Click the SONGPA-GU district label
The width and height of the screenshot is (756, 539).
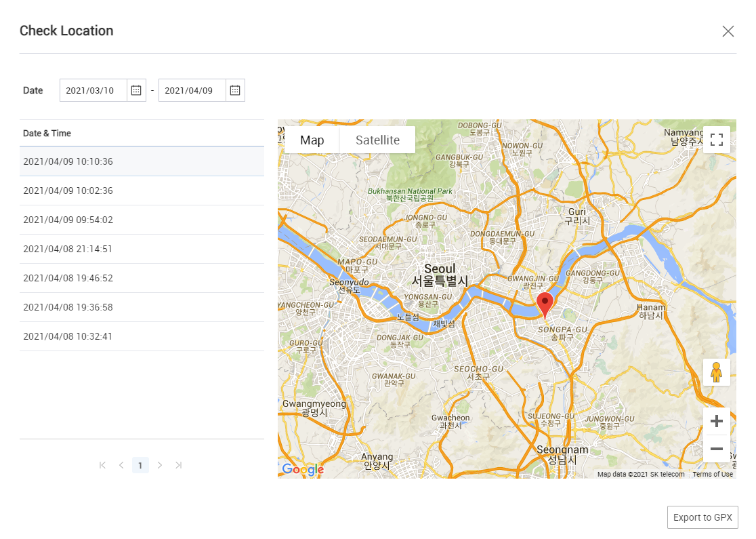[x=562, y=333]
